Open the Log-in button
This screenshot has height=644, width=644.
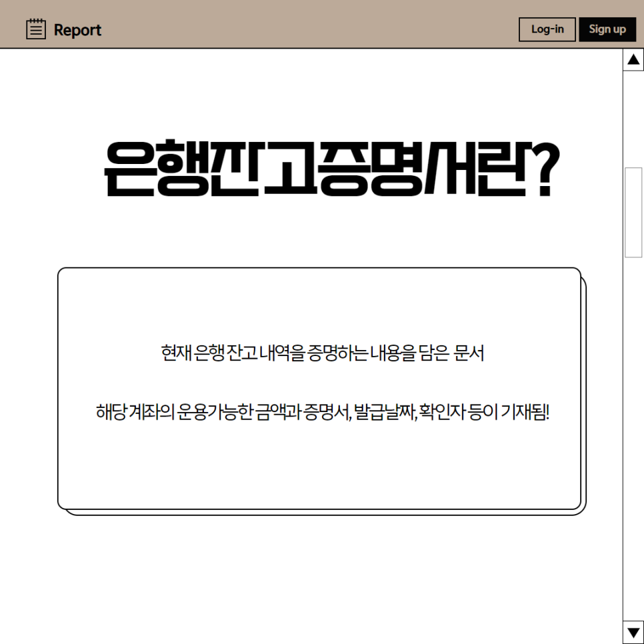(547, 29)
